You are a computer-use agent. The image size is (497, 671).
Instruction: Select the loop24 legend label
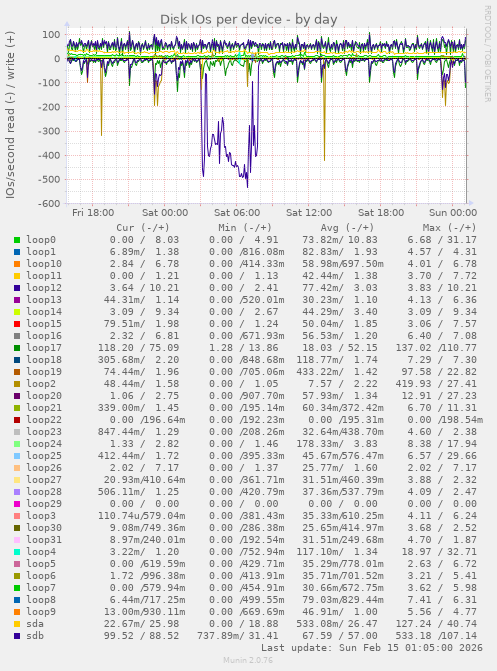(44, 444)
